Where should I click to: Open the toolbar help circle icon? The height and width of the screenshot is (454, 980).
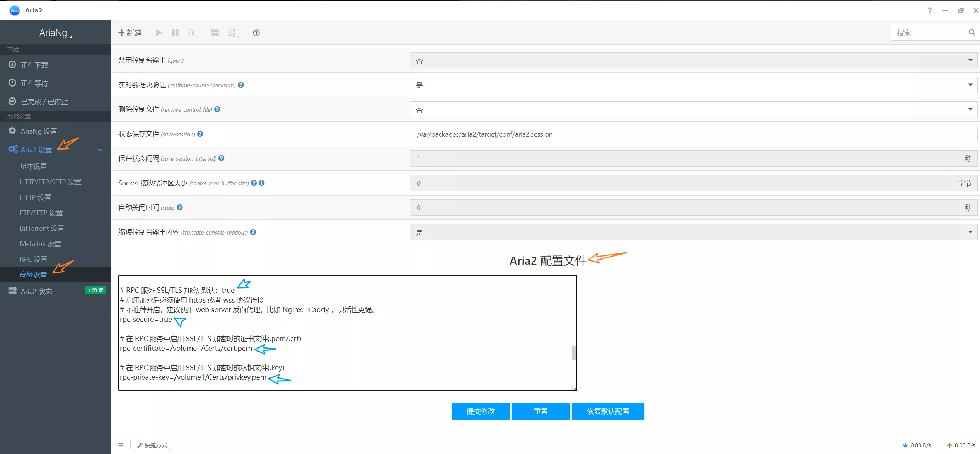click(x=256, y=33)
